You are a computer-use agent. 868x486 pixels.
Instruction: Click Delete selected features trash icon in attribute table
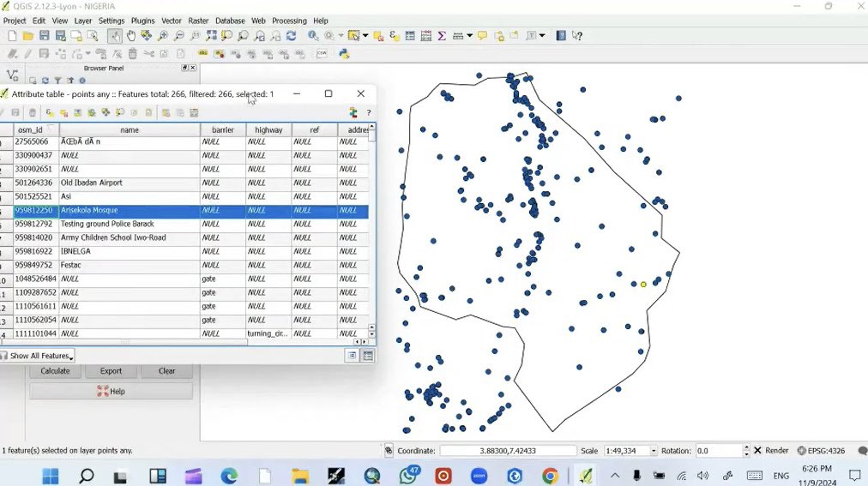pyautogui.click(x=33, y=113)
